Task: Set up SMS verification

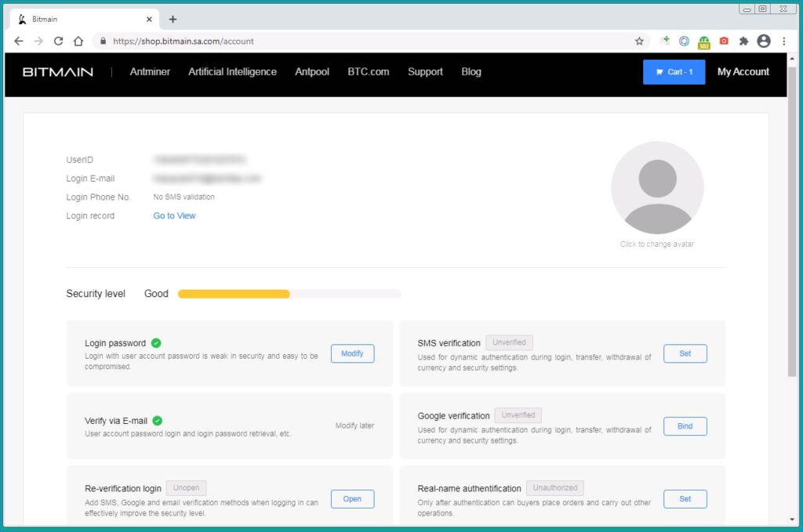Action: pyautogui.click(x=685, y=353)
